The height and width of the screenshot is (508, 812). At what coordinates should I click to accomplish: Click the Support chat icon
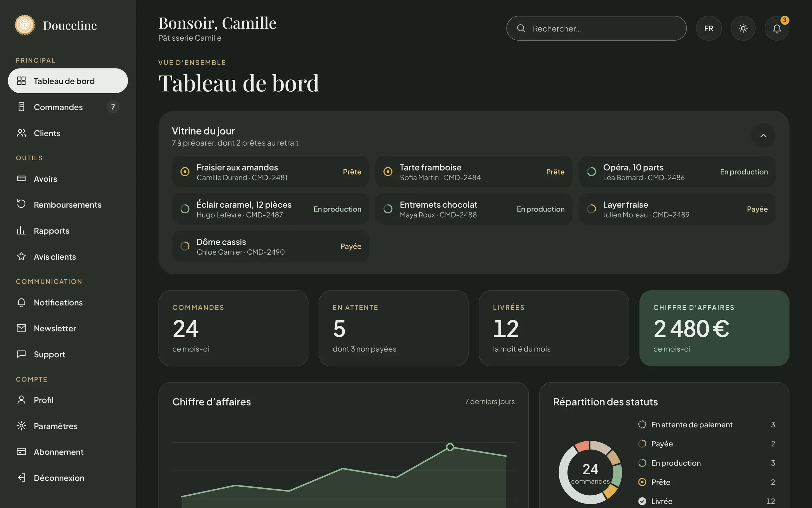coord(22,354)
